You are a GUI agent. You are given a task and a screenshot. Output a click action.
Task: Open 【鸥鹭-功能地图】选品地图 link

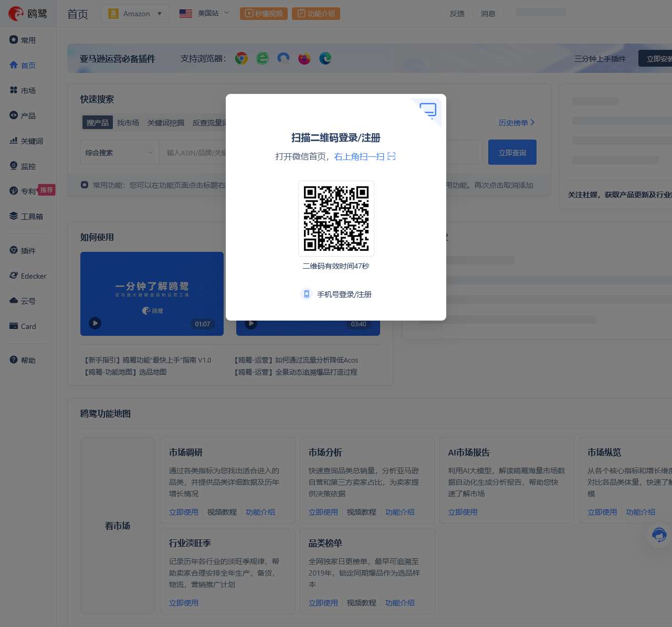[125, 371]
